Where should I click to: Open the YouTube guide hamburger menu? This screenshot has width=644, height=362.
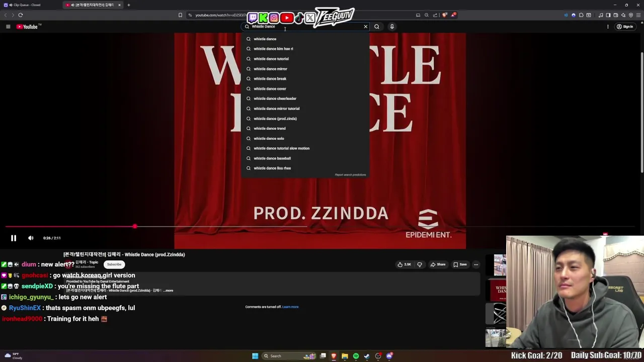pos(8,27)
